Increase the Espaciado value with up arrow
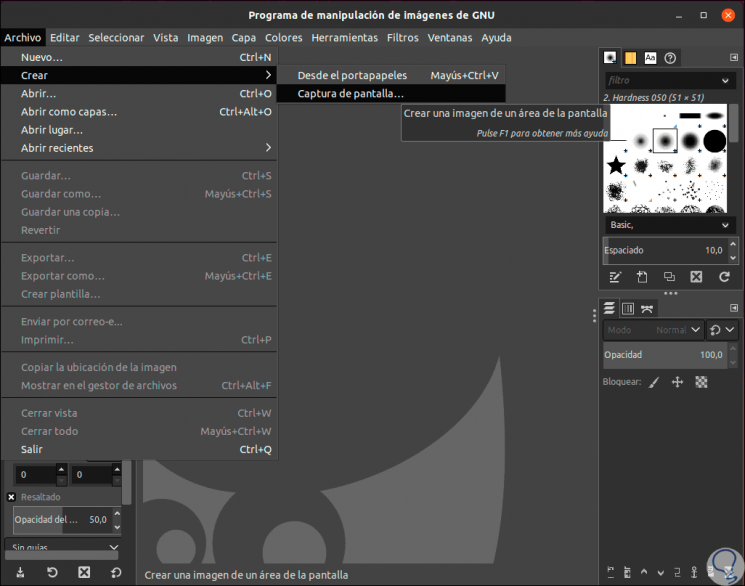745x586 pixels. click(733, 244)
